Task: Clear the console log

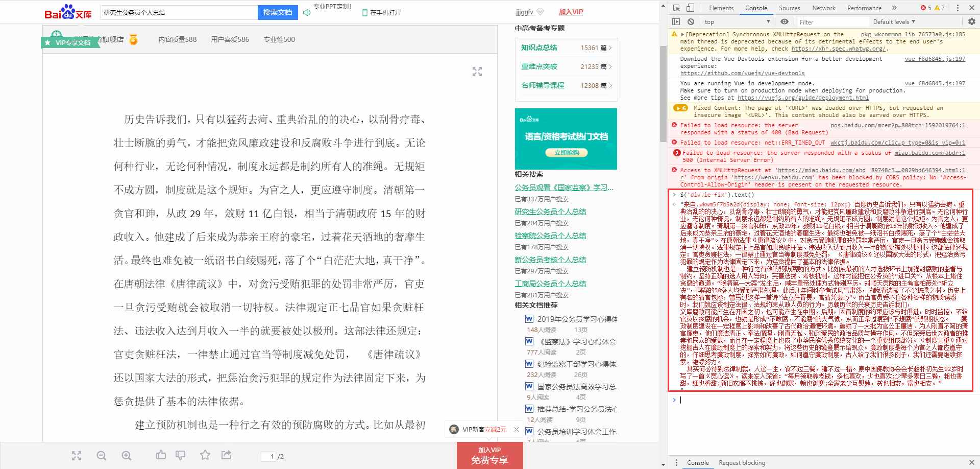Action: 691,21
